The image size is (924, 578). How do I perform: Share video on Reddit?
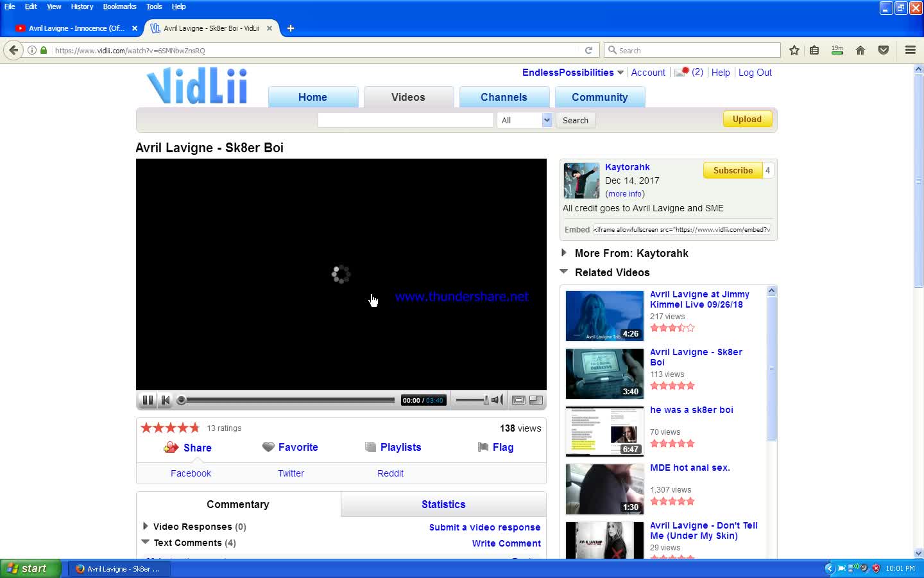pyautogui.click(x=390, y=473)
